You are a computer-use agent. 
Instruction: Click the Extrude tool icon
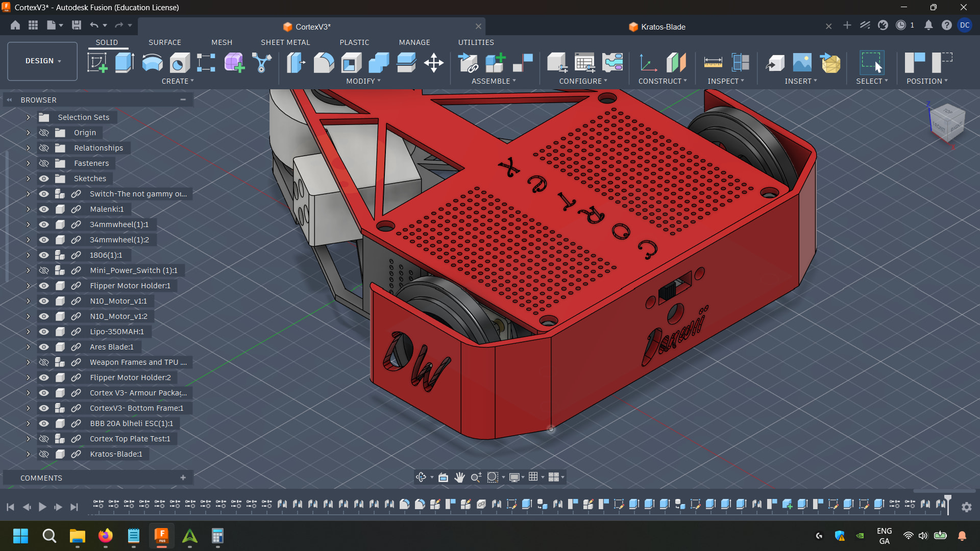coord(125,63)
